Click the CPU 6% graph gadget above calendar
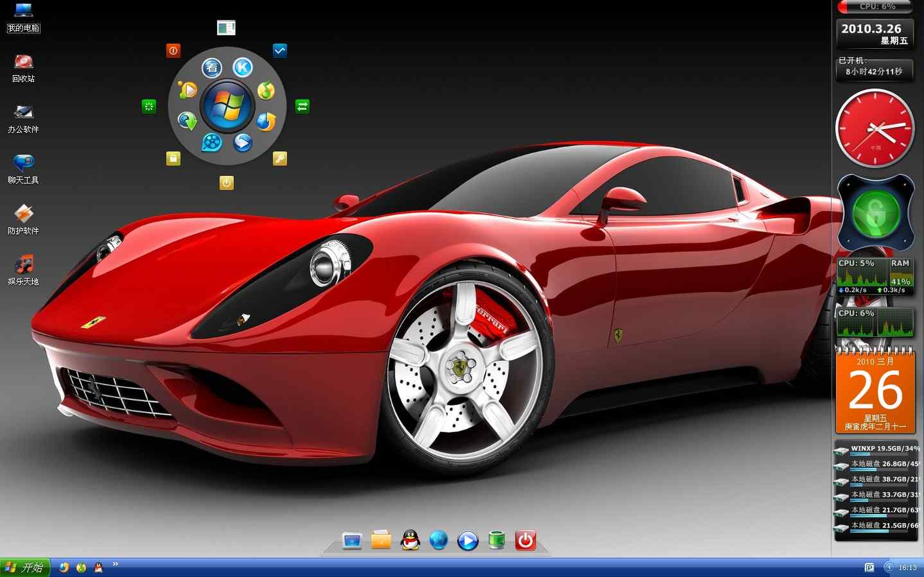 coord(875,322)
